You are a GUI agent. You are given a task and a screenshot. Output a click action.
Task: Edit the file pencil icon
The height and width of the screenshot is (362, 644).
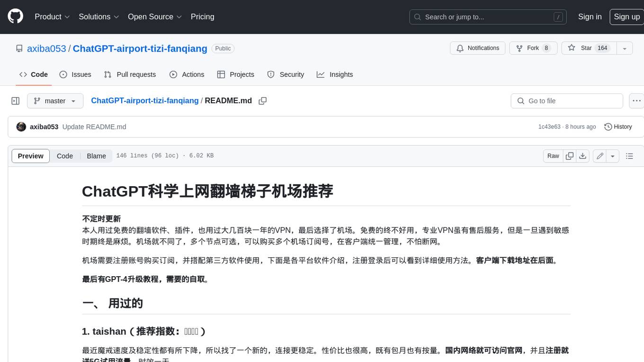pyautogui.click(x=600, y=156)
